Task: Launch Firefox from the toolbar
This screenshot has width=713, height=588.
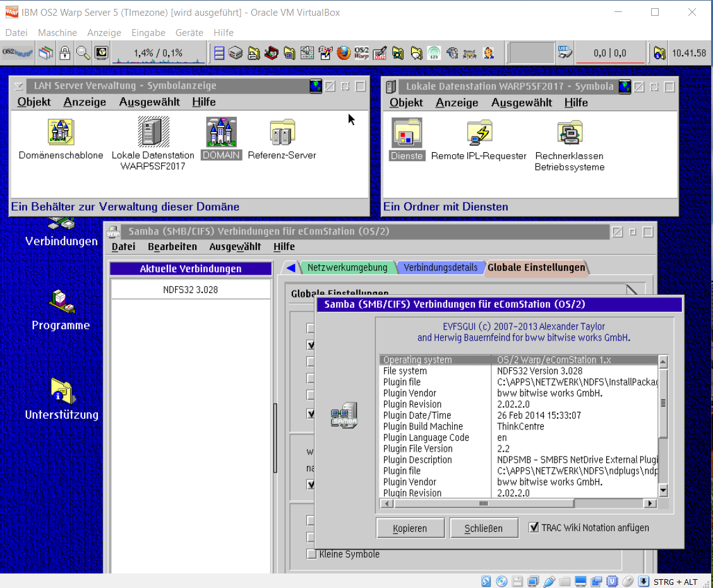Action: pos(344,53)
